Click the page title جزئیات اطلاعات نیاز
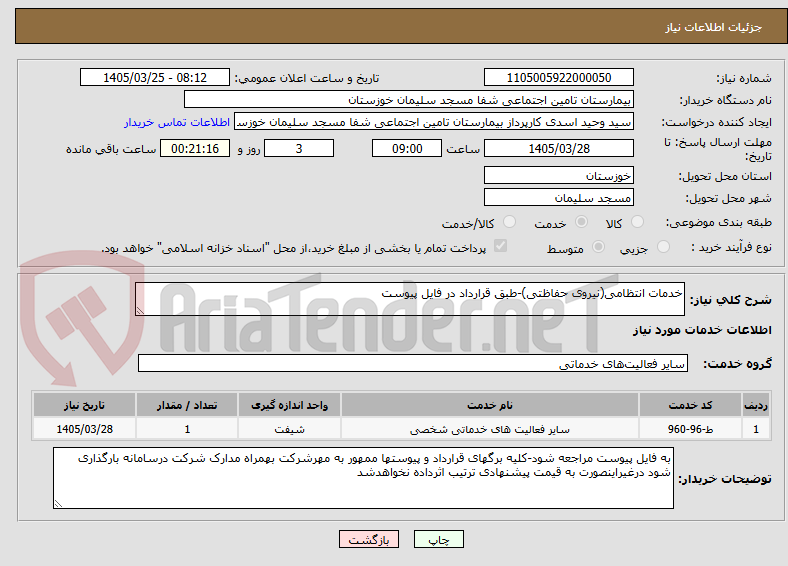Viewport: 788px width, 566px height. point(714,27)
